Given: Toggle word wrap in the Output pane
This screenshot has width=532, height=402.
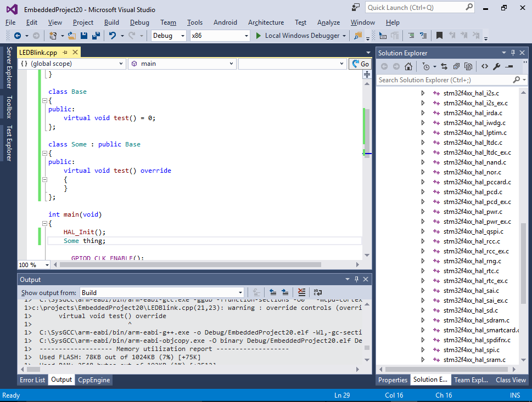Looking at the screenshot, I should point(317,292).
